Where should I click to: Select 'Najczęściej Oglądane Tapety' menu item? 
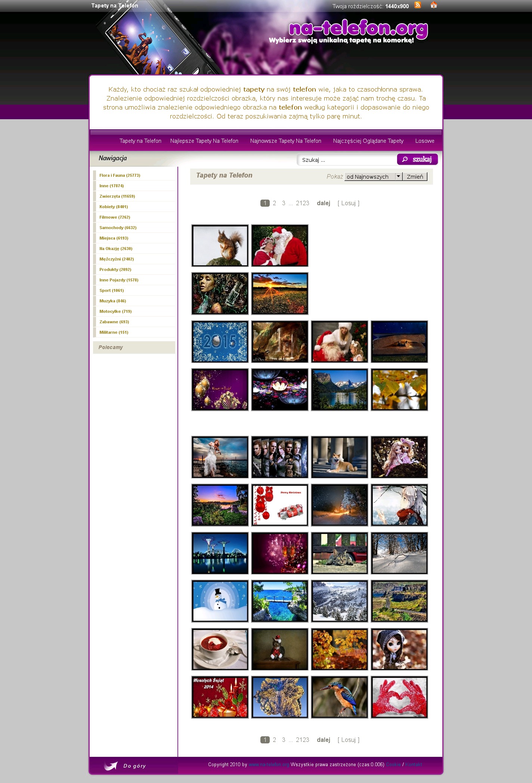368,141
